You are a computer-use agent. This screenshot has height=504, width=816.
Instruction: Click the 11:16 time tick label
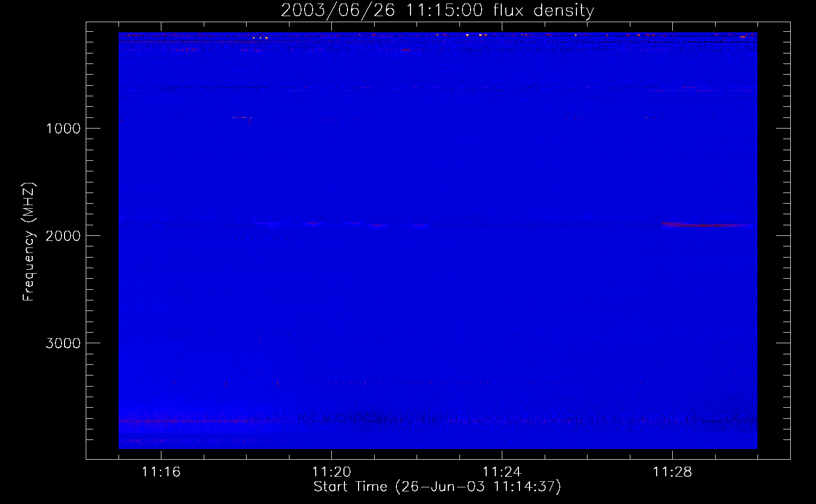click(161, 472)
